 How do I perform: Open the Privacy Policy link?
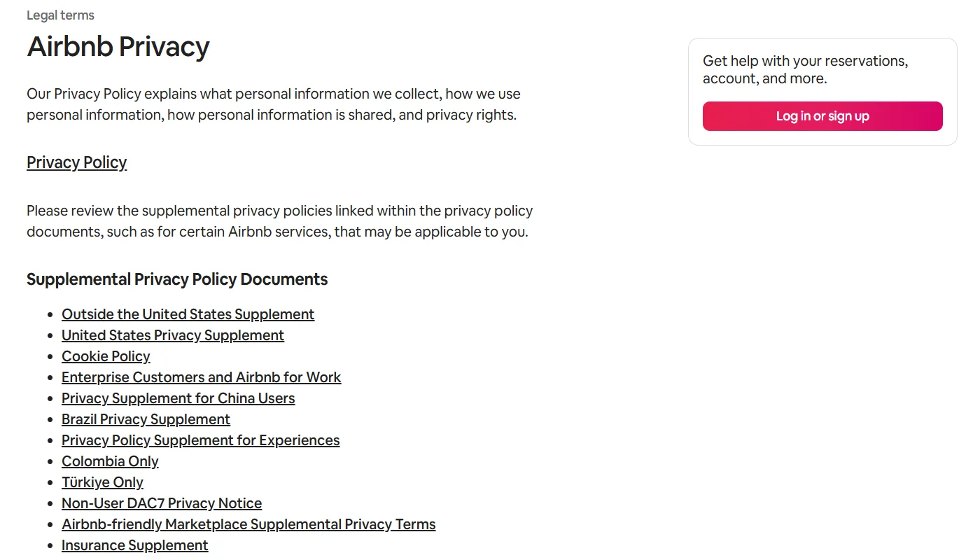point(76,162)
